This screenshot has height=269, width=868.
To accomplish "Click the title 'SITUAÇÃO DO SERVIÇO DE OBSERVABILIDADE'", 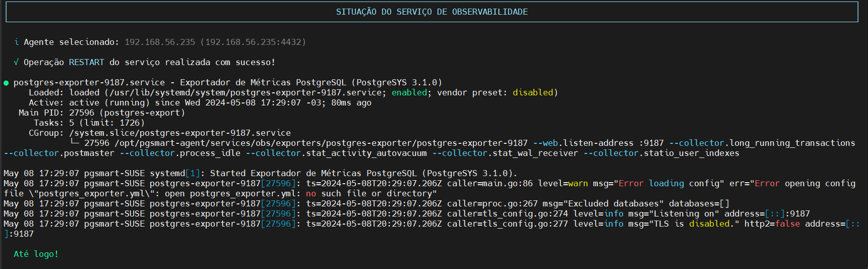I will [x=432, y=12].
